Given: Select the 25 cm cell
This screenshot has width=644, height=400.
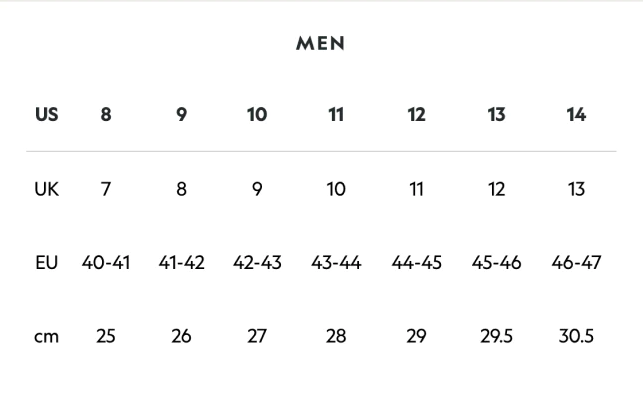Looking at the screenshot, I should click(x=106, y=337).
